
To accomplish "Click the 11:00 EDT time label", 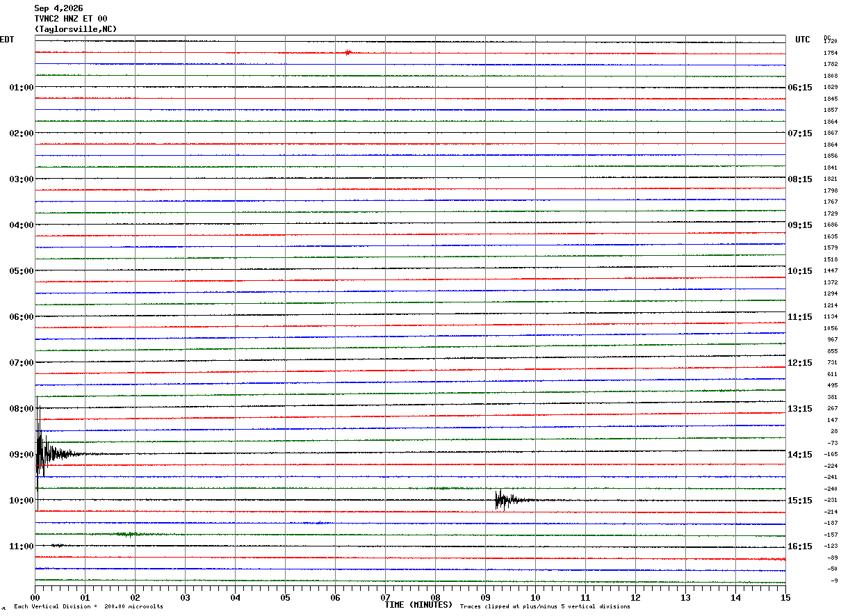I will (21, 546).
